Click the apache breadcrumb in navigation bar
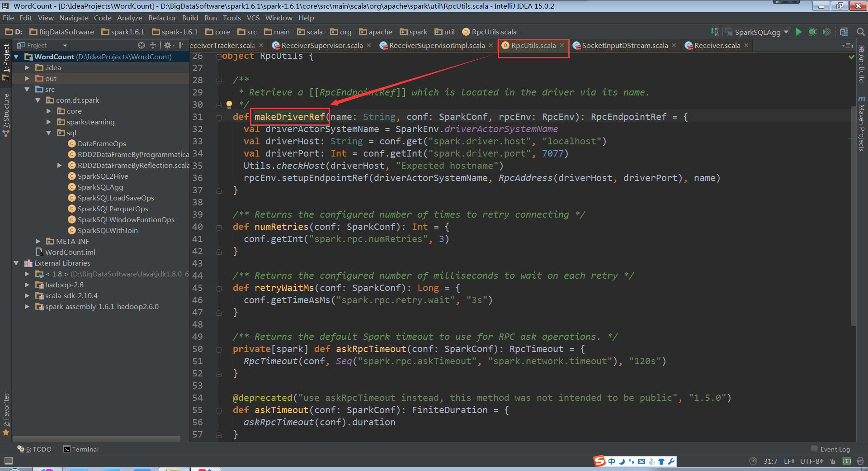 (x=376, y=32)
